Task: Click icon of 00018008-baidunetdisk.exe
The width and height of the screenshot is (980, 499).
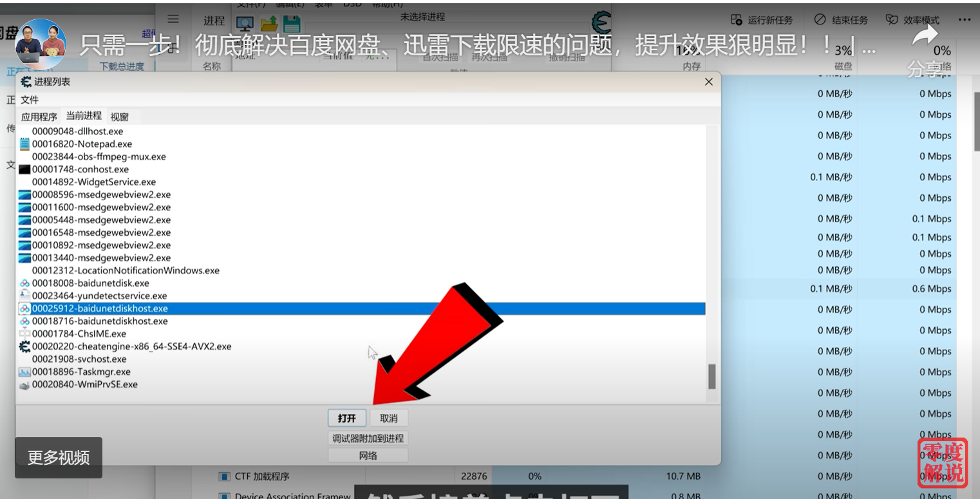Action: click(x=25, y=283)
